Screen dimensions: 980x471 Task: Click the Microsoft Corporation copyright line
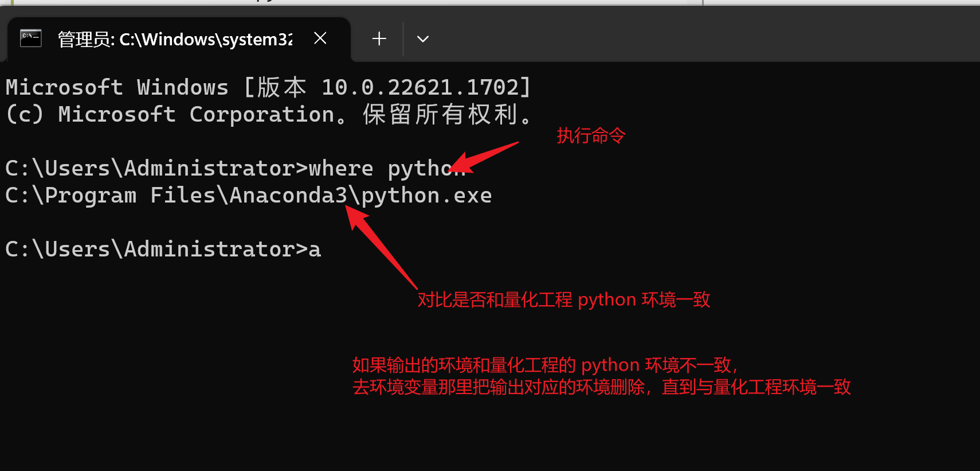pos(268,114)
